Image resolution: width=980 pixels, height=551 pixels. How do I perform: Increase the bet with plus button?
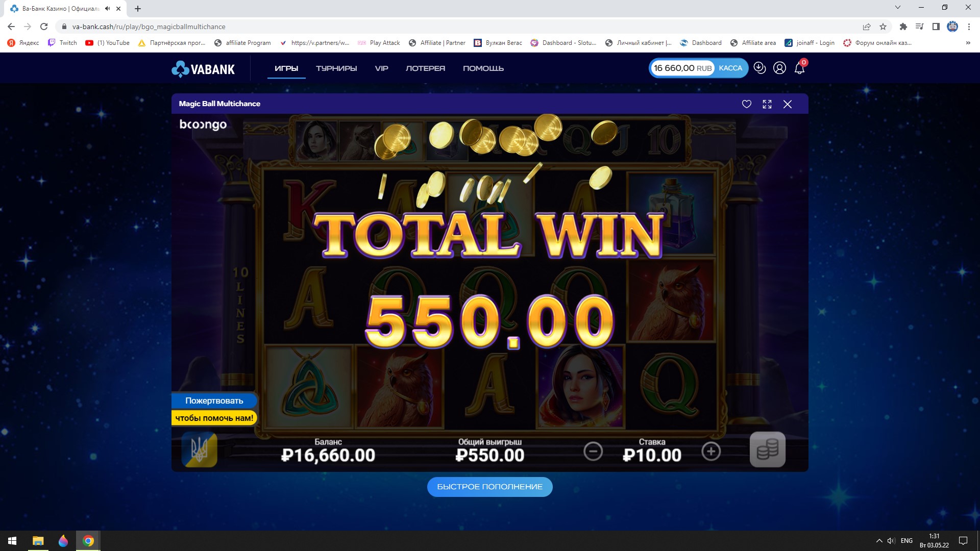711,451
